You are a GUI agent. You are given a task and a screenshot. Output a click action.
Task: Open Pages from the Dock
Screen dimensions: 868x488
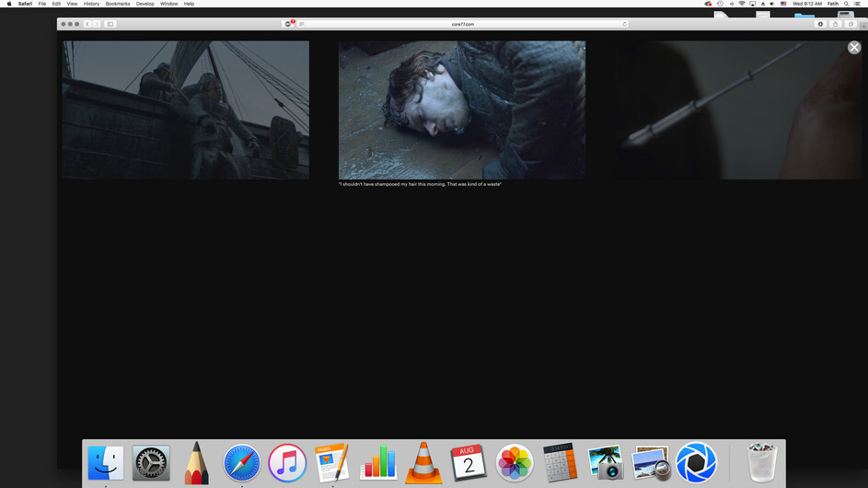[x=332, y=462]
